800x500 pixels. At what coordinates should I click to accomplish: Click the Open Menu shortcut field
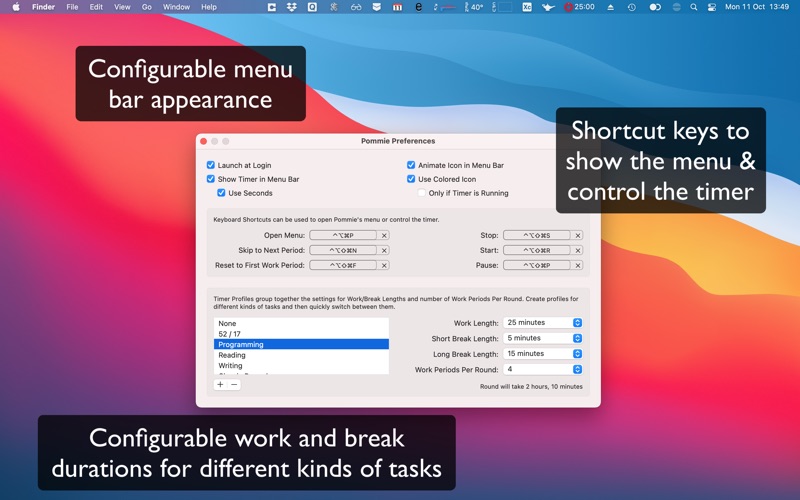click(343, 235)
